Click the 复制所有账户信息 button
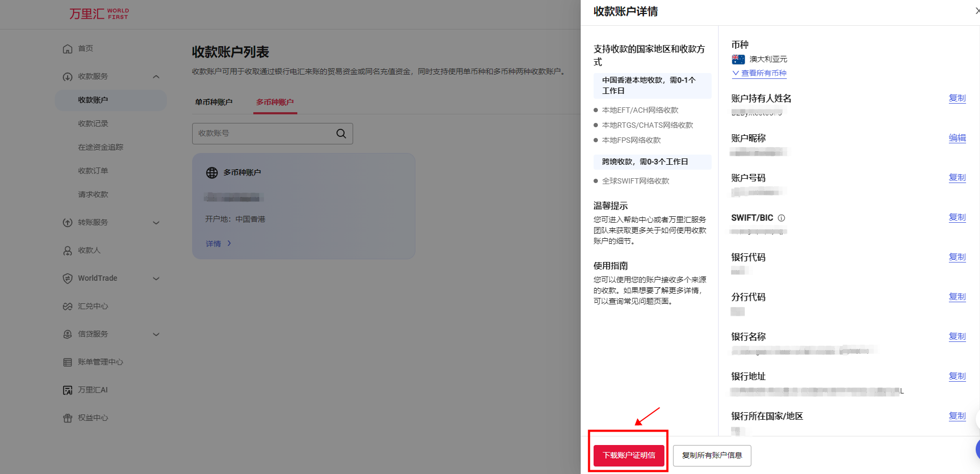980x474 pixels. 712,455
